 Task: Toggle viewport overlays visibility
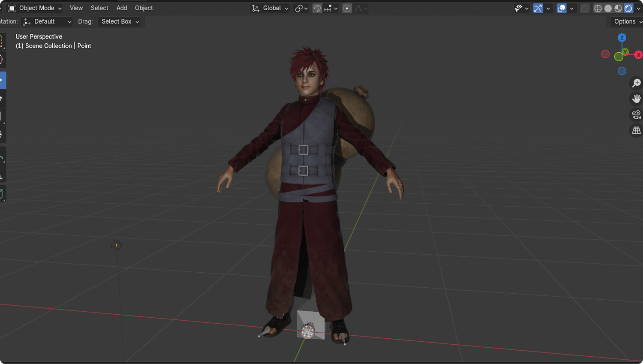click(562, 8)
